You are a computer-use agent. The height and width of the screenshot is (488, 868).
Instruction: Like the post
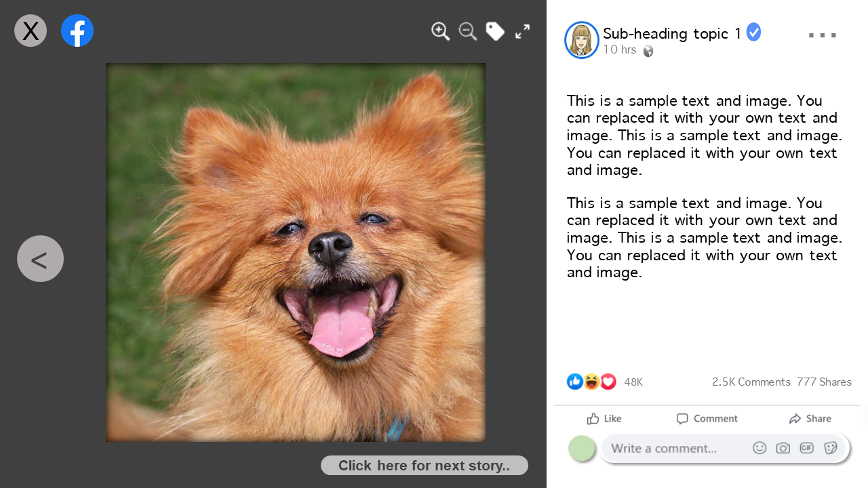604,419
